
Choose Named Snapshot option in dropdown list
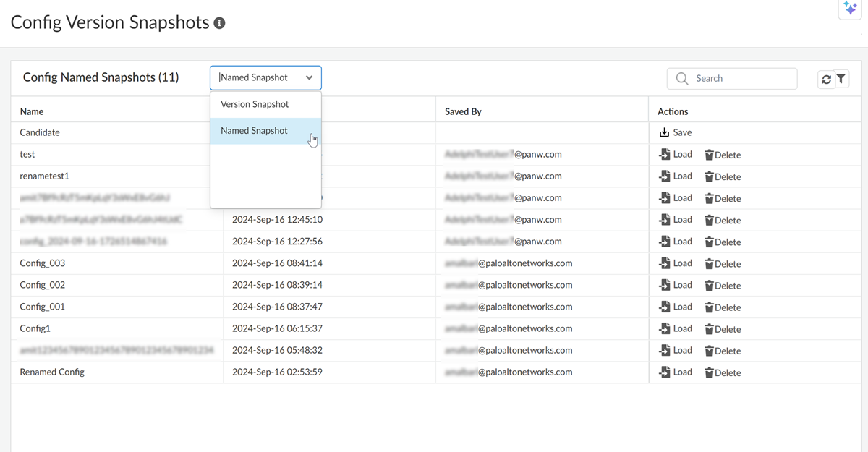click(x=255, y=131)
